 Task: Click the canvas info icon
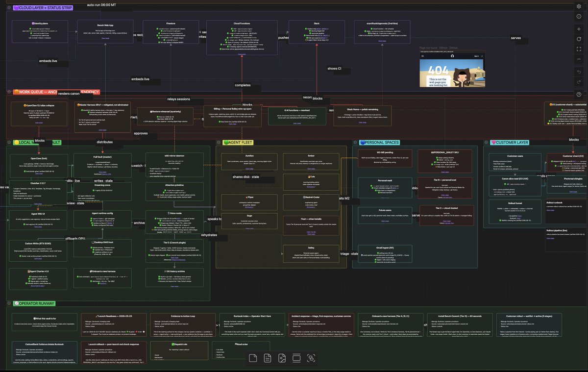(x=579, y=17)
